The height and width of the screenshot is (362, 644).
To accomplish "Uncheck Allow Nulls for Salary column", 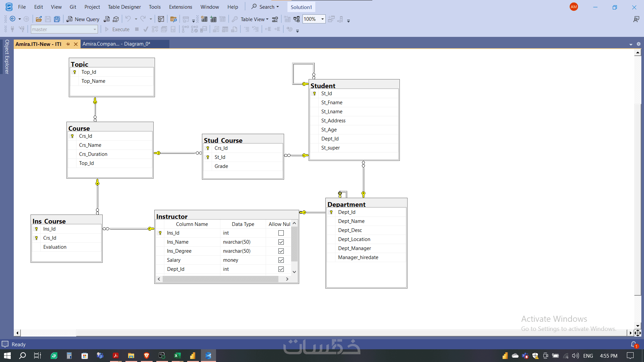I will pos(281,260).
